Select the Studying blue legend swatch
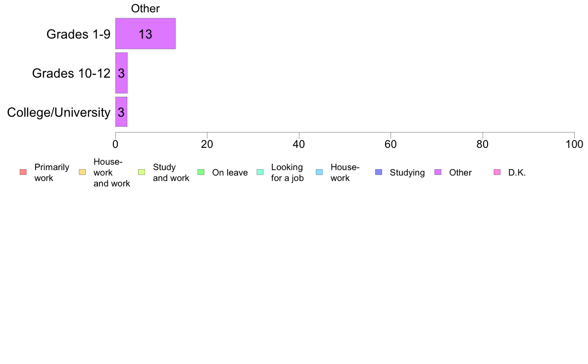Screen dimensions: 588x364 click(379, 173)
